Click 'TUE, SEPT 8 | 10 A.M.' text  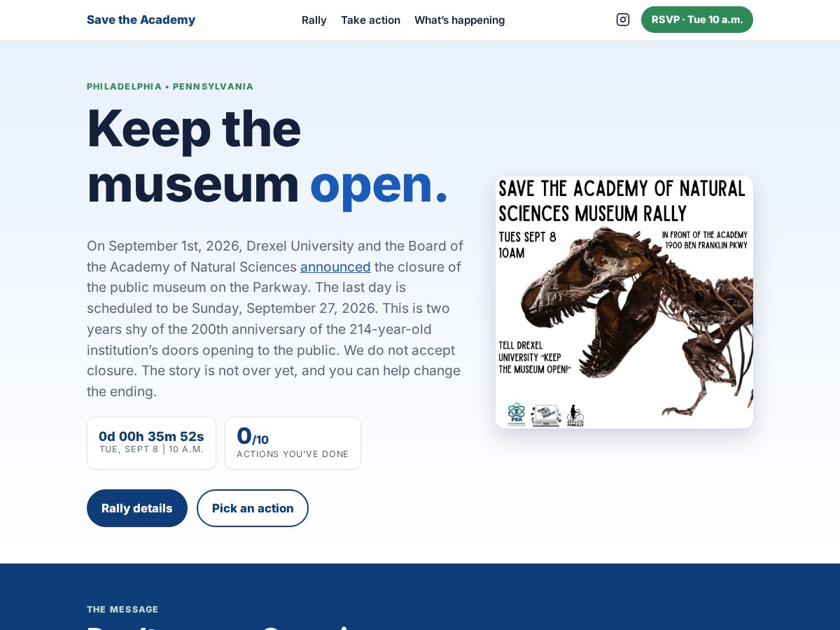coord(151,449)
